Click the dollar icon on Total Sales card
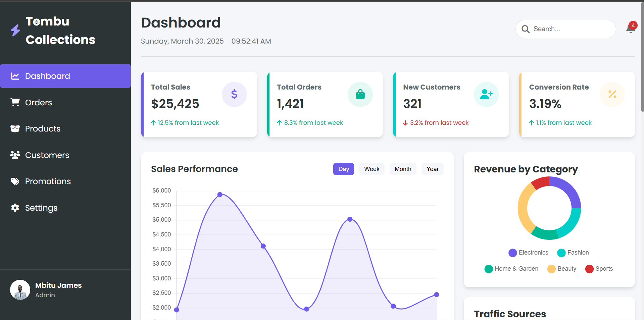644x320 pixels. (234, 94)
